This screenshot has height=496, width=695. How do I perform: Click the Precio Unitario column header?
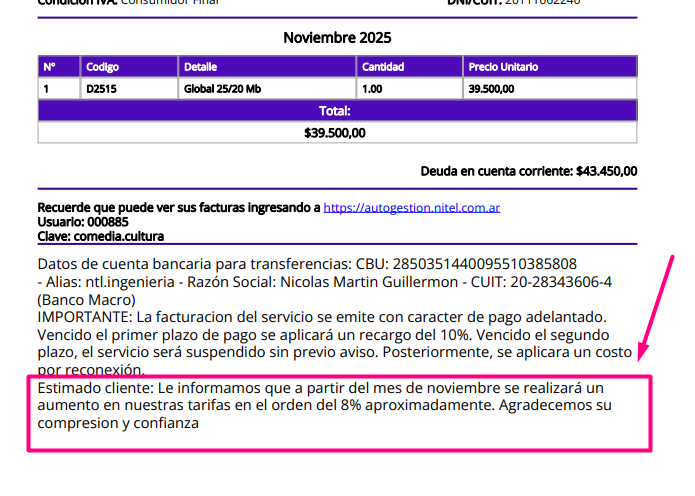pos(503,67)
